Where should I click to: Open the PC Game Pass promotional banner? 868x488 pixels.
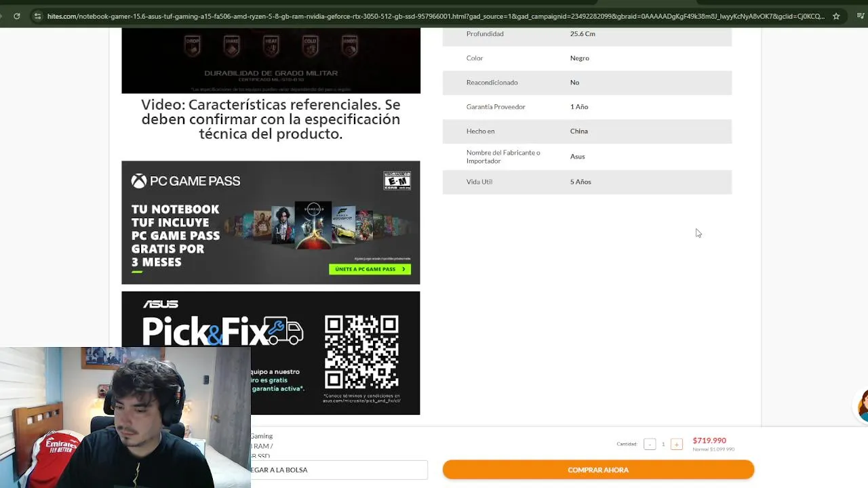point(271,222)
